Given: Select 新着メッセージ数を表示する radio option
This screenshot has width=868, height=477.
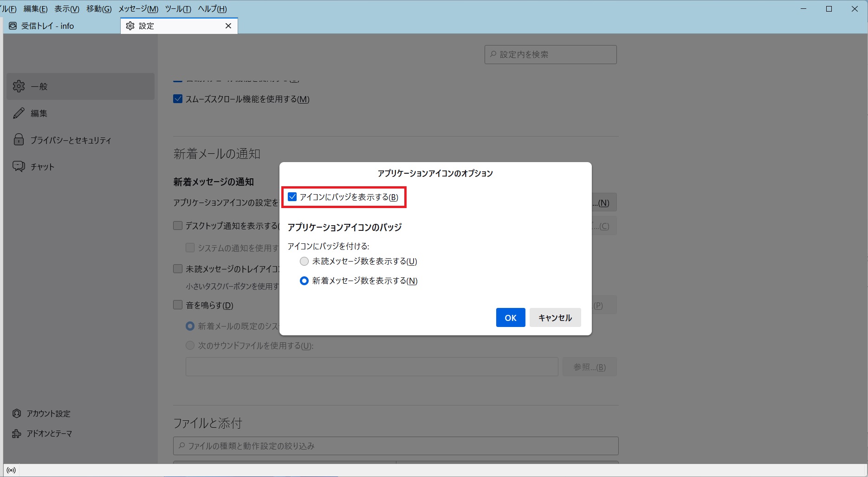Looking at the screenshot, I should click(x=304, y=281).
